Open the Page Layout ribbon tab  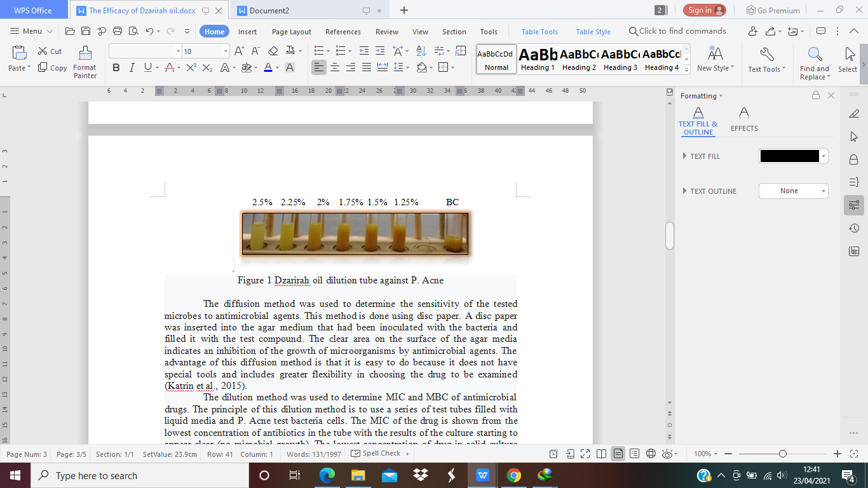coord(292,32)
